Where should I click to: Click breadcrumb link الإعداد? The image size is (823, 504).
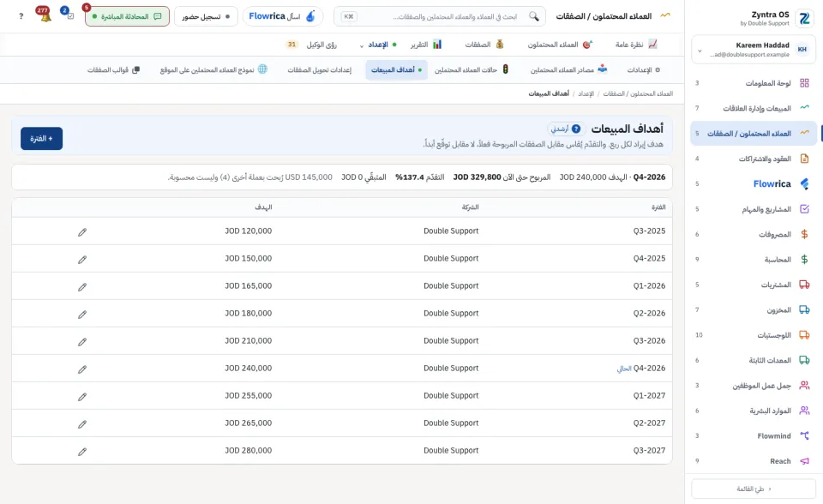click(586, 93)
